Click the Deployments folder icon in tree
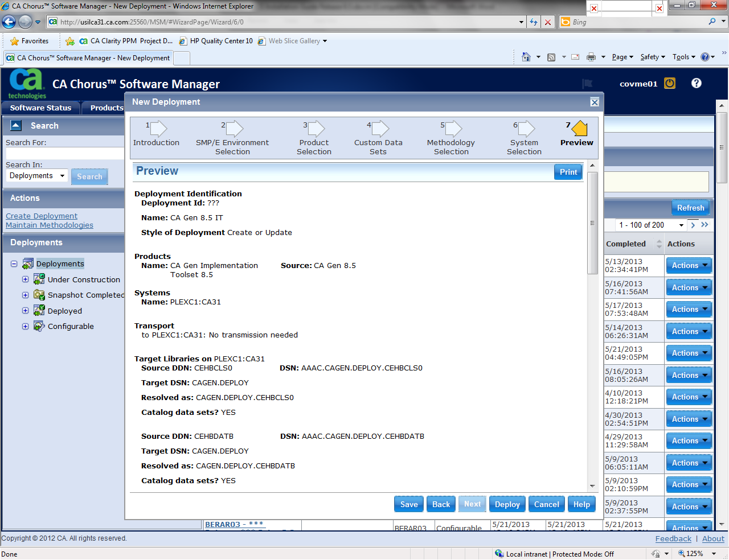This screenshot has height=560, width=729. point(28,263)
